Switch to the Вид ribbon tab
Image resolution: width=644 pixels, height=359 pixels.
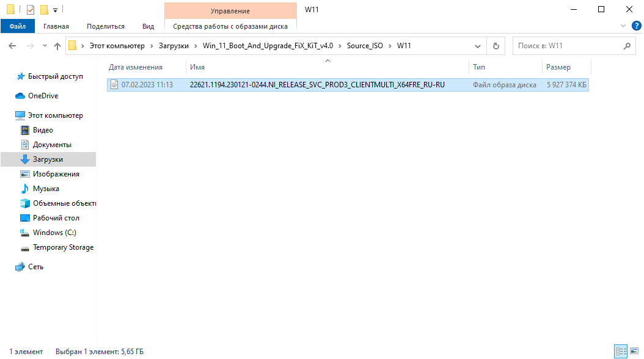point(148,26)
